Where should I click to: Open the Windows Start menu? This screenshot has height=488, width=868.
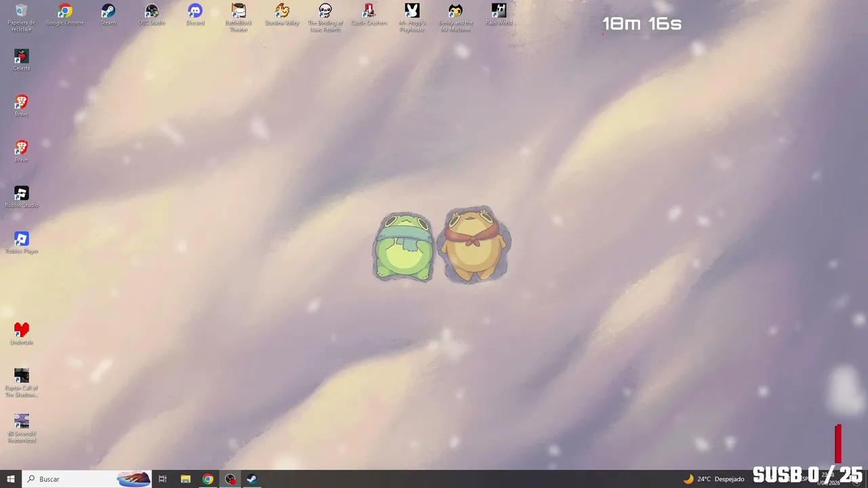11,479
